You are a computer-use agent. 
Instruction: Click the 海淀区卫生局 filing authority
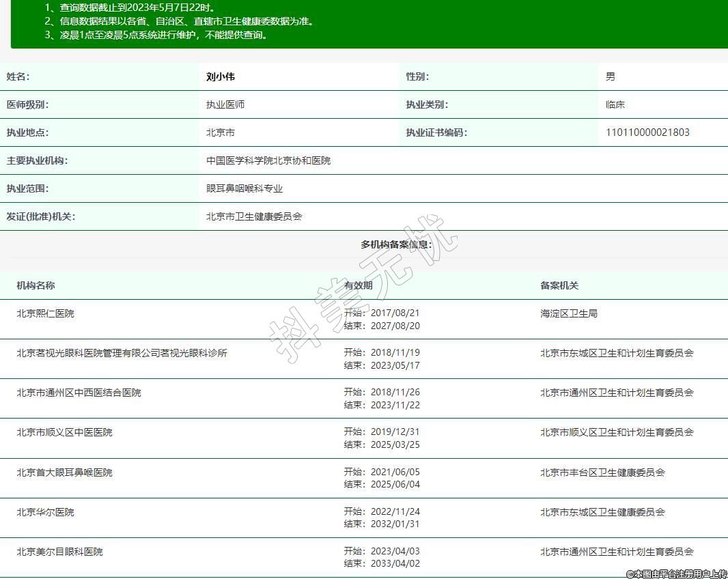click(x=569, y=313)
